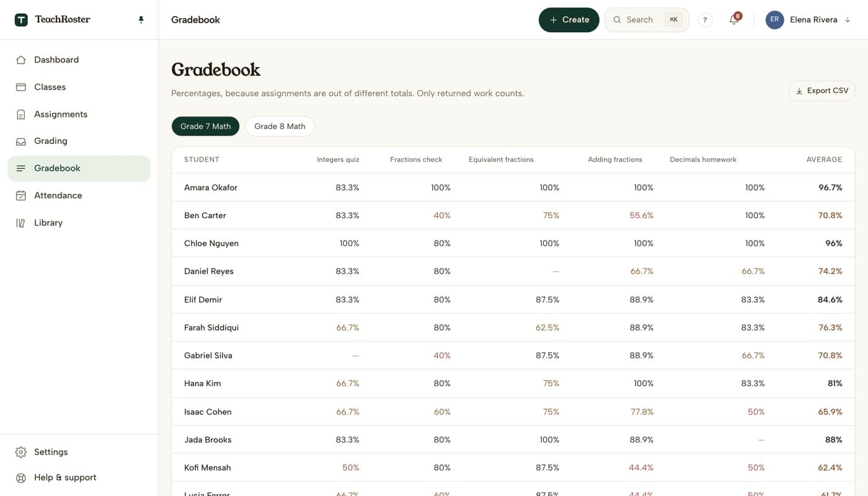Switch to the Grade 8 Math tab
Screen dimensions: 868x496
[x=280, y=126]
